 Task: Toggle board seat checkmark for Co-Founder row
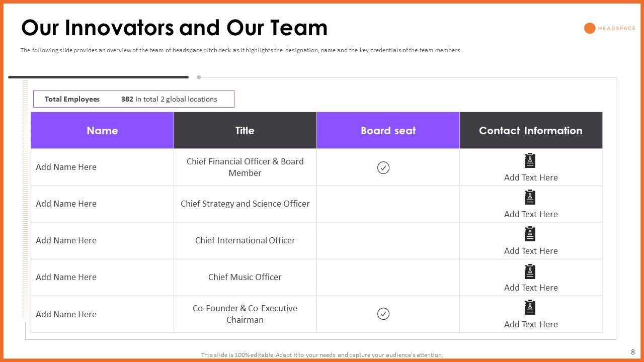[x=383, y=314]
